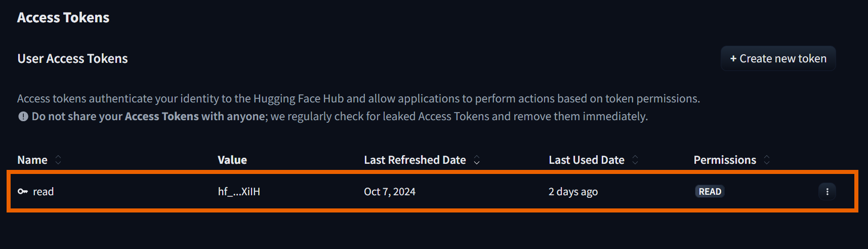This screenshot has height=249, width=868.
Task: Click the Value column header
Action: coord(232,160)
